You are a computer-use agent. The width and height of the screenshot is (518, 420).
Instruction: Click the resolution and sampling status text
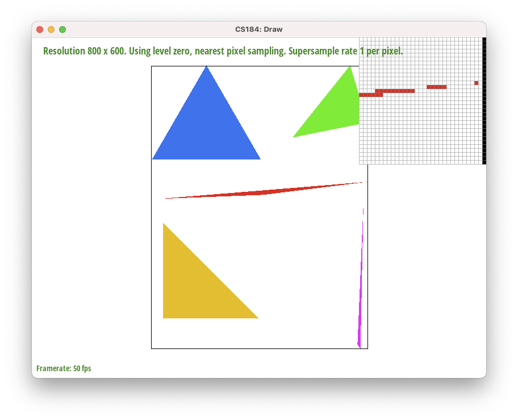click(223, 51)
